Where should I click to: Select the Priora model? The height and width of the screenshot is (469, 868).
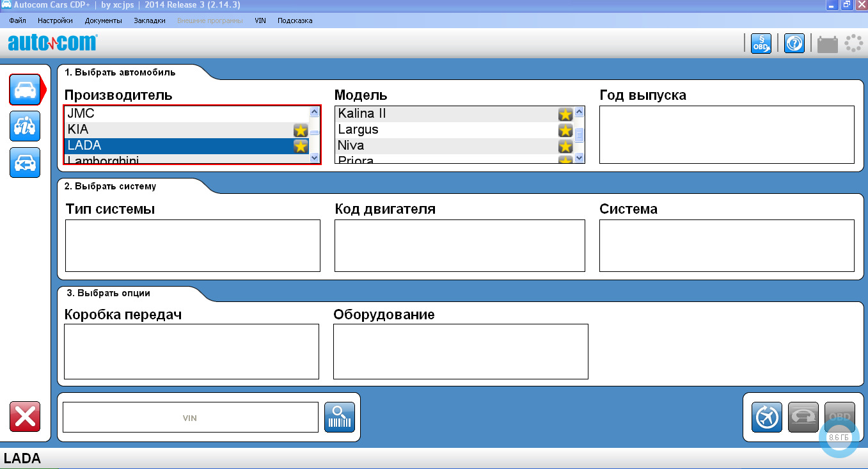[x=454, y=159]
